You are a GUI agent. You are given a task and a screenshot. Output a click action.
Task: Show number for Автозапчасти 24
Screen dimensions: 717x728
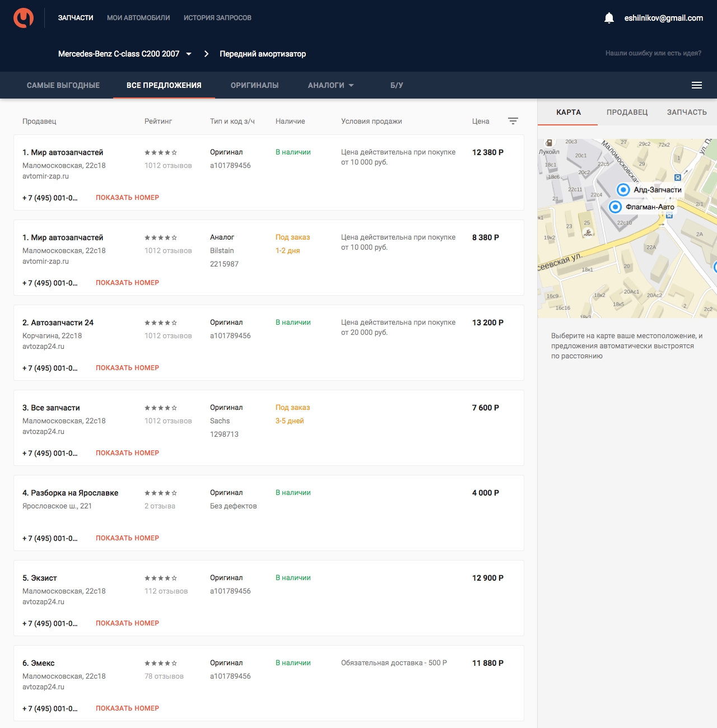click(127, 368)
